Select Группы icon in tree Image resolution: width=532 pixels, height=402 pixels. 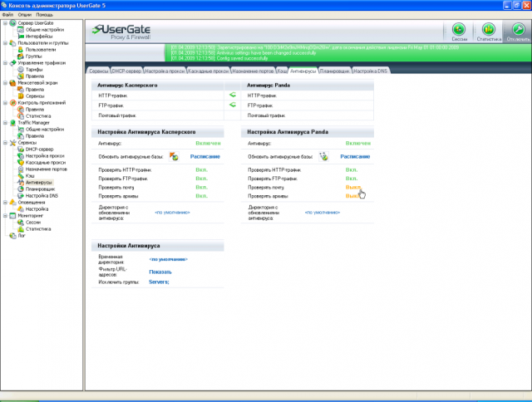point(21,56)
